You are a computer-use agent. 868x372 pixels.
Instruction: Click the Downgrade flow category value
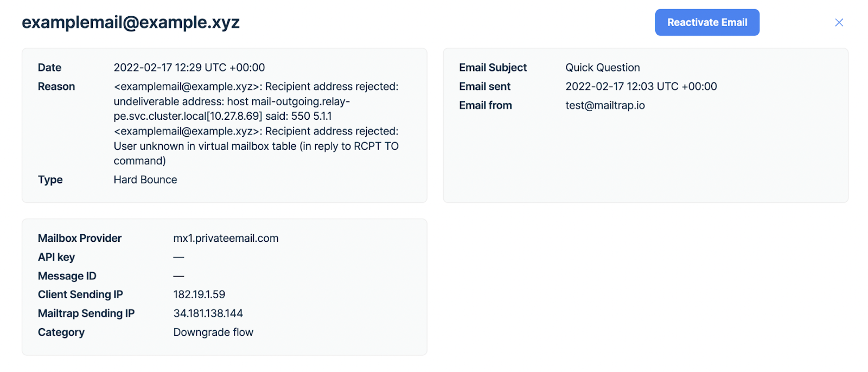[x=213, y=332]
